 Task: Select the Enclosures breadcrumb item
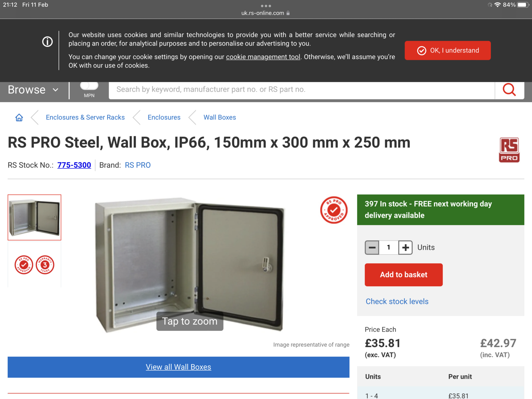(x=164, y=117)
